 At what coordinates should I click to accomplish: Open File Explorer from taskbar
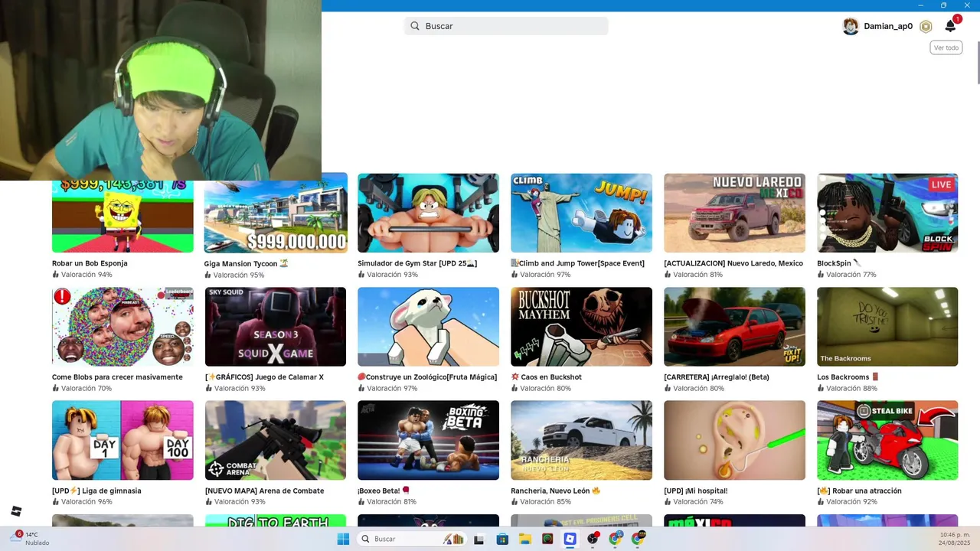coord(525,539)
